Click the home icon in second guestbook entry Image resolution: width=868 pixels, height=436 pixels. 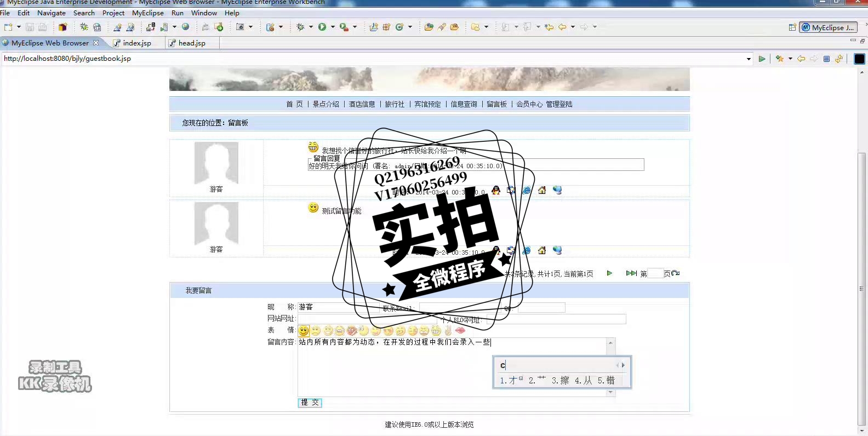542,250
